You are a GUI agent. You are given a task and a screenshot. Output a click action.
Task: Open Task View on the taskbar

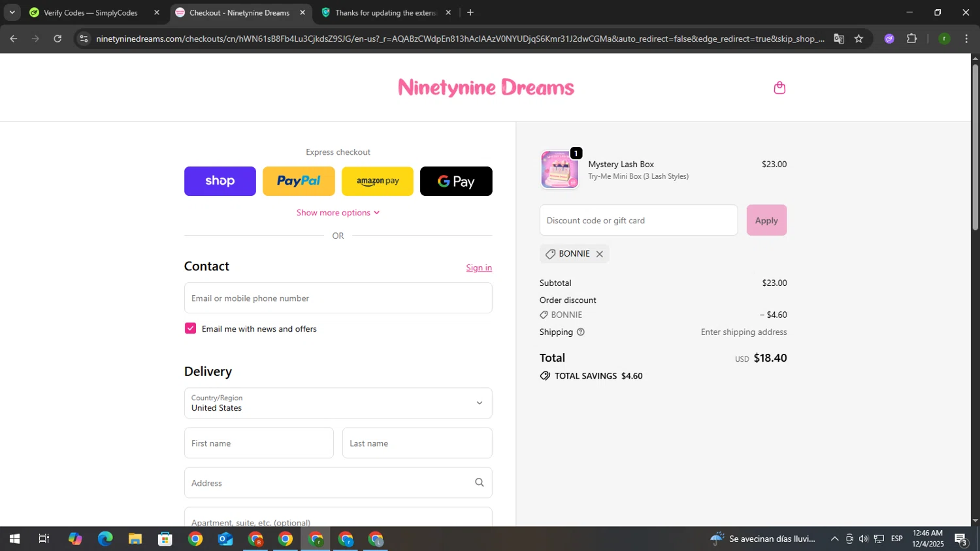(44, 539)
